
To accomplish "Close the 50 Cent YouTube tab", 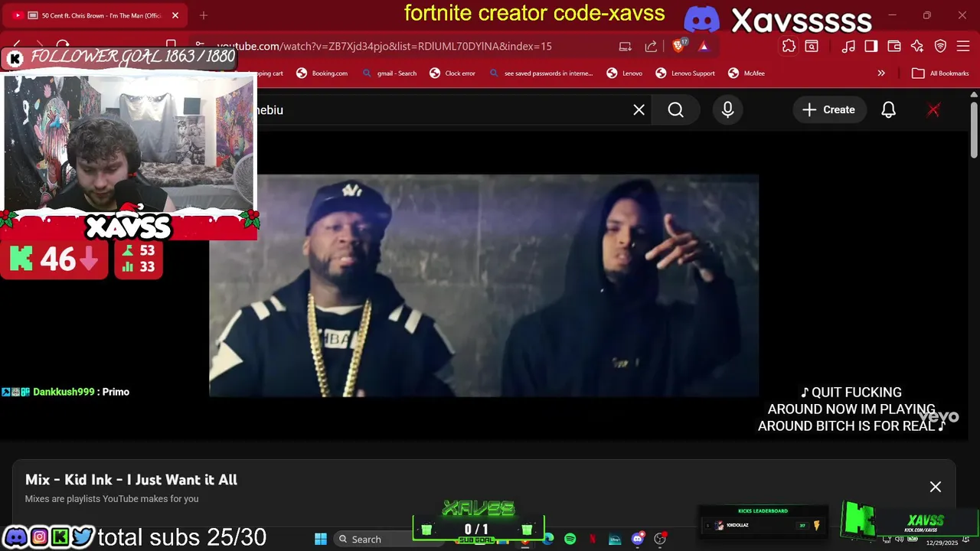I will click(x=175, y=15).
